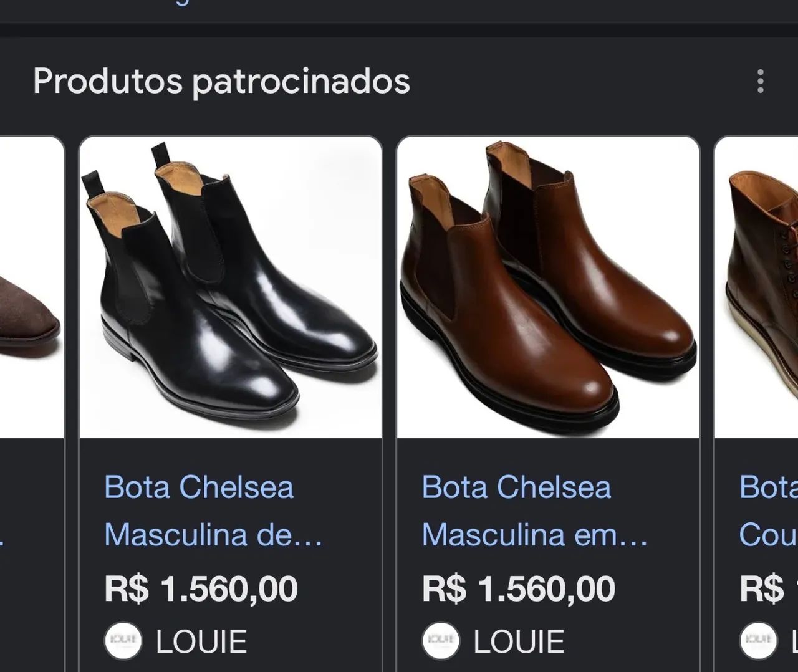Open the black Chelsea boots photo
The height and width of the screenshot is (672, 798).
point(231,287)
